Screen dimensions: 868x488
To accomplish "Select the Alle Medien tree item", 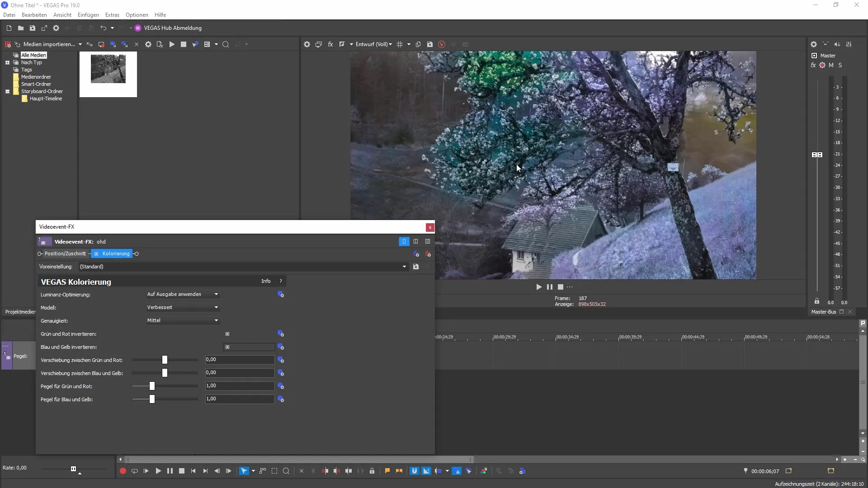I will [33, 55].
